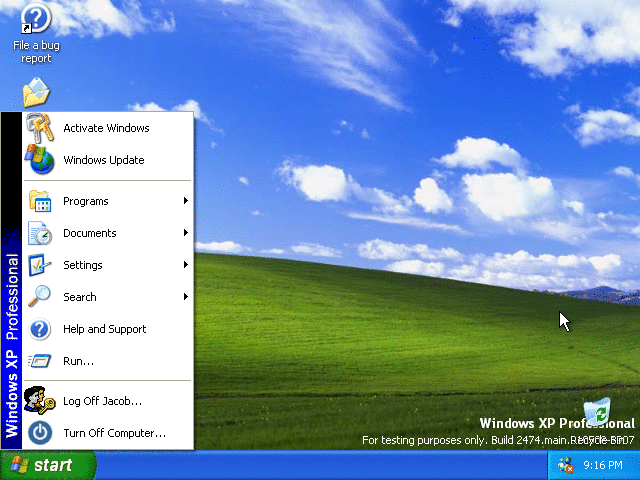Click the Documents icon with clock
Viewport: 640px width, 480px height.
point(40,233)
